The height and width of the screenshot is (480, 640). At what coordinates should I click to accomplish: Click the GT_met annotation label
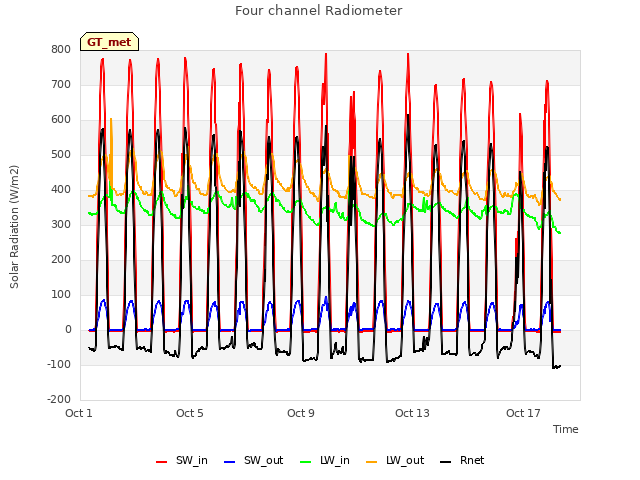tap(109, 42)
